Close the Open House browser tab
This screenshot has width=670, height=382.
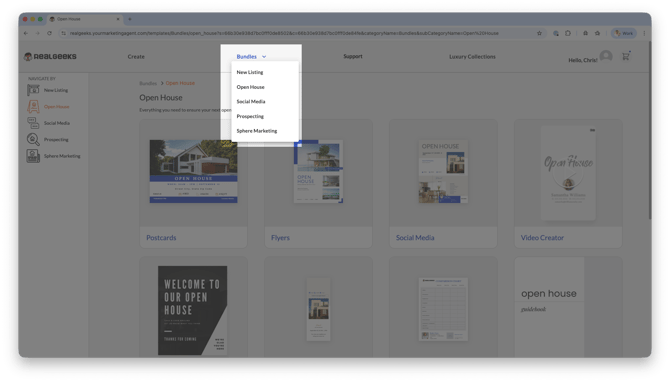(118, 19)
